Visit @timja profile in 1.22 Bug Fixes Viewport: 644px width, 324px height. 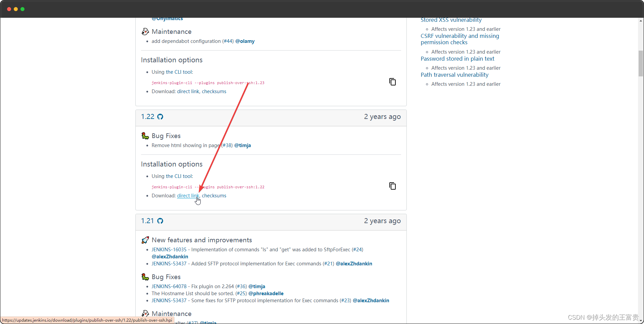tap(243, 145)
